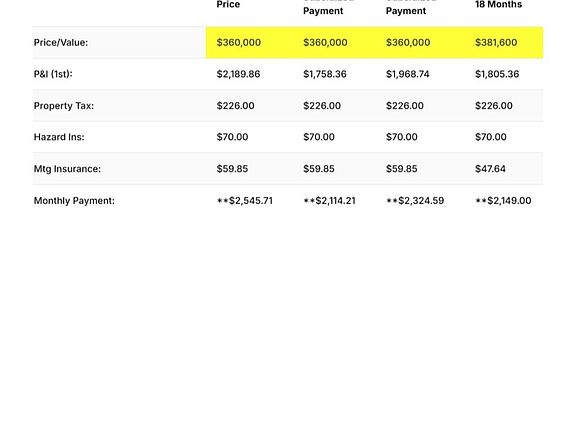The width and height of the screenshot is (576, 432).
Task: Click the 18 Months column header
Action: click(x=498, y=4)
